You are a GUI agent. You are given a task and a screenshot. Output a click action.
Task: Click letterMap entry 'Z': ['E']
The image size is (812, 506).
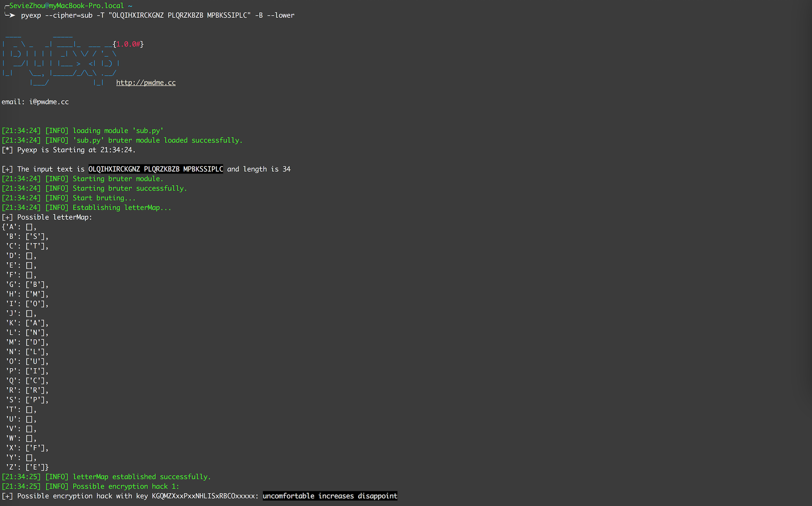coord(27,467)
